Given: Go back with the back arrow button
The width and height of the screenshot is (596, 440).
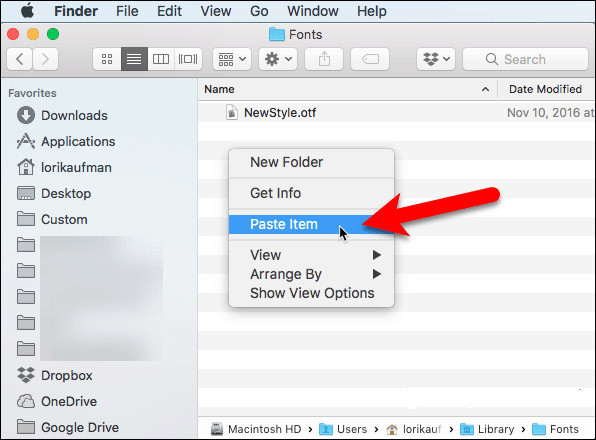Looking at the screenshot, I should coord(20,59).
